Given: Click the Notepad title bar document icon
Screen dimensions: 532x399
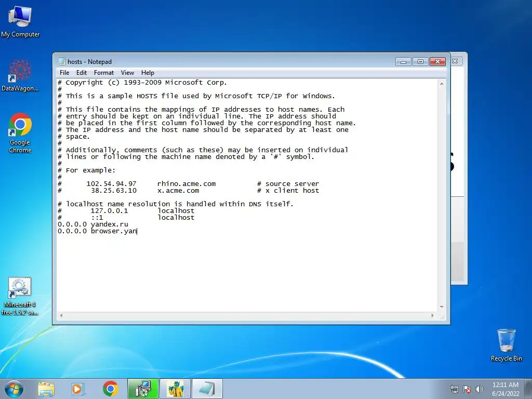Looking at the screenshot, I should (x=62, y=61).
